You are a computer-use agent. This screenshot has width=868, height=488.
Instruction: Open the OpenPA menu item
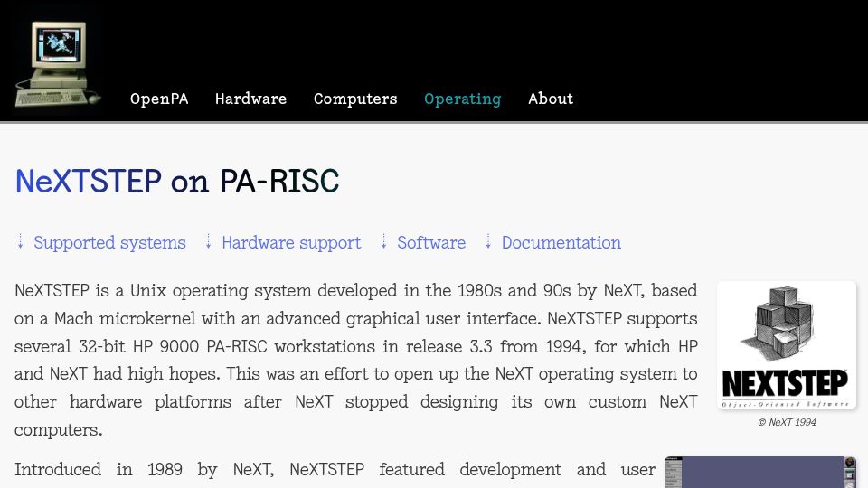(x=159, y=99)
